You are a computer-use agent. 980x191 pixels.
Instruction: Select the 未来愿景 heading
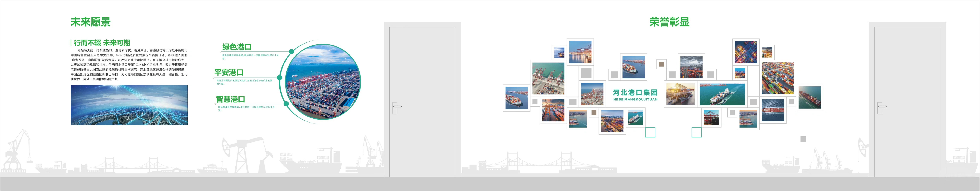click(x=91, y=22)
